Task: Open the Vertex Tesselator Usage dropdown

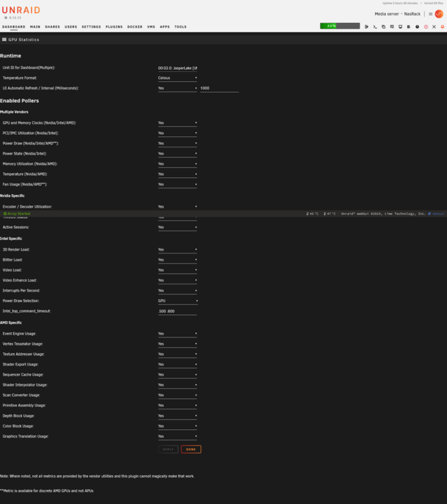Action: (177, 344)
